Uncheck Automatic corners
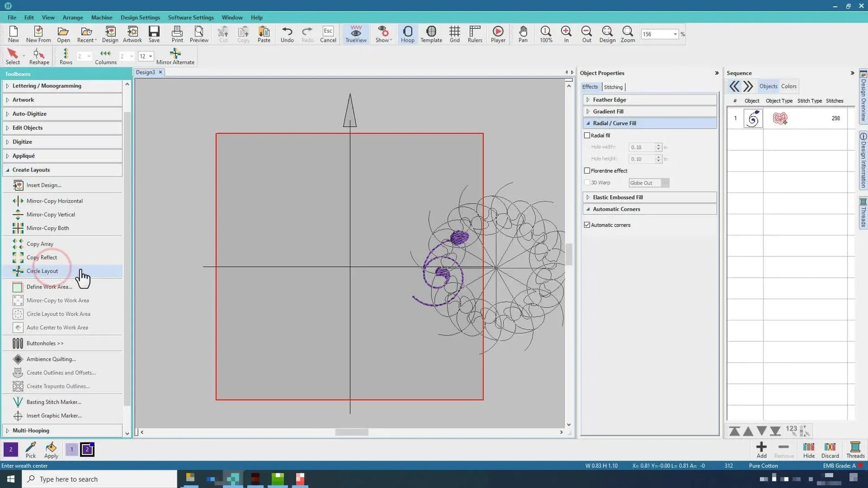868x488 pixels. (x=587, y=224)
